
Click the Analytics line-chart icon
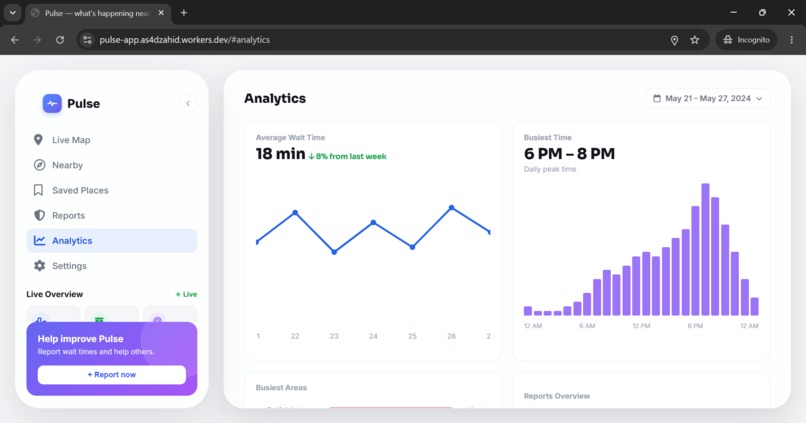click(39, 241)
